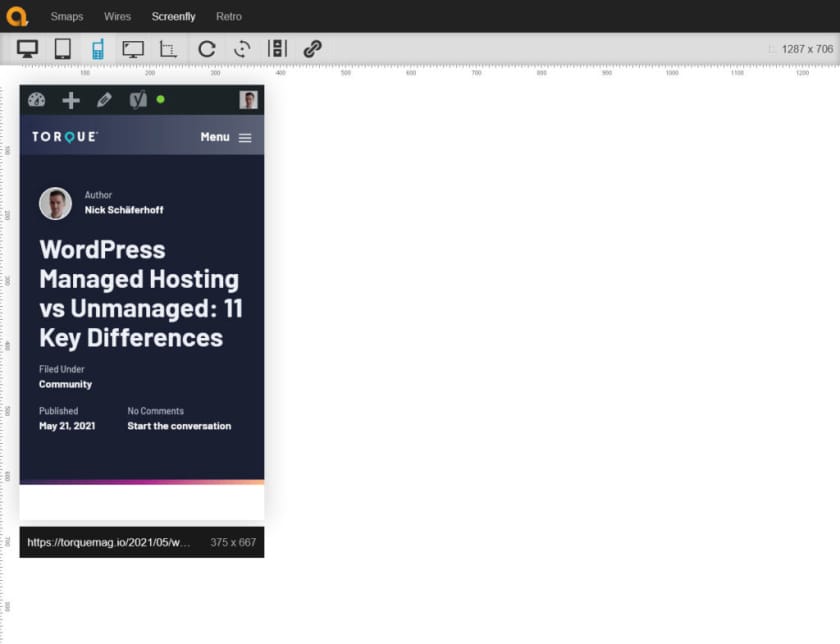Screen dimensions: 840x644
Task: Click the rotate screen icon
Action: (242, 49)
